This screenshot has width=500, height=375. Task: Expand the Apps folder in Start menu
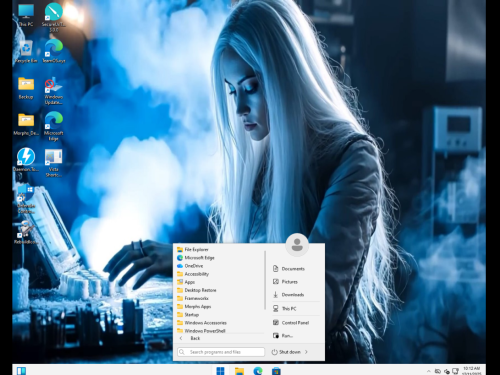189,282
